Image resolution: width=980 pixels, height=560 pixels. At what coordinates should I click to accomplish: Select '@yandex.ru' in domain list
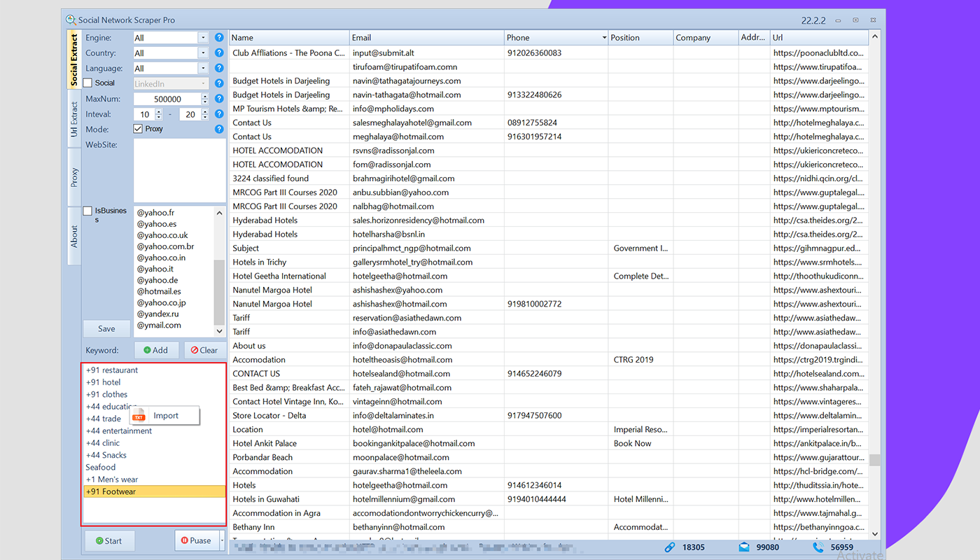point(157,314)
